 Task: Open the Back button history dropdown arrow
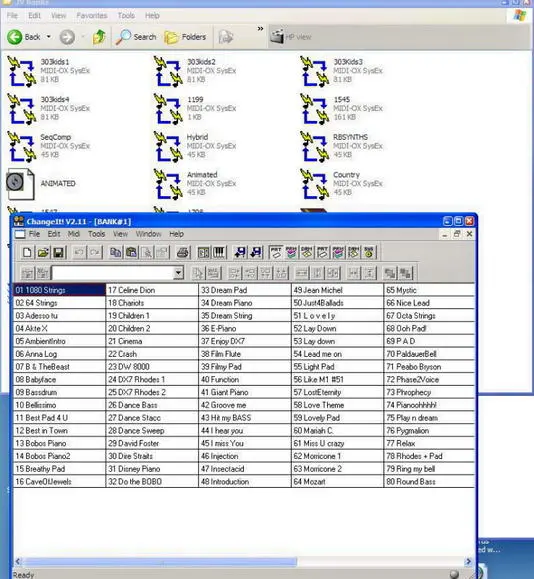[48, 37]
